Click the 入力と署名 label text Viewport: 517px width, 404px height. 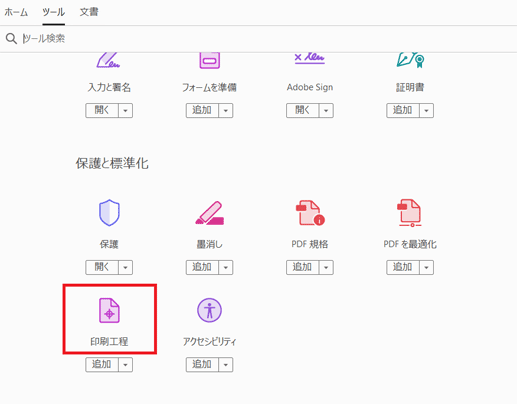click(x=109, y=87)
